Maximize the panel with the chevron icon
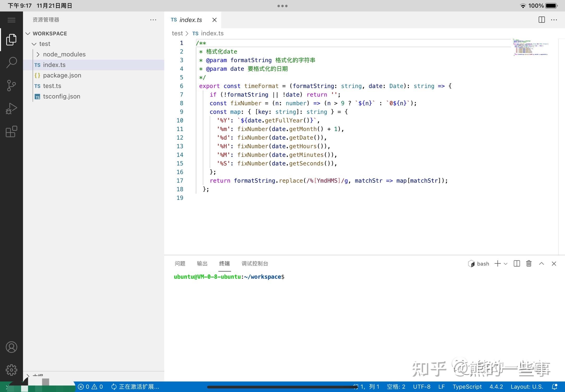This screenshot has height=392, width=565. pos(542,264)
